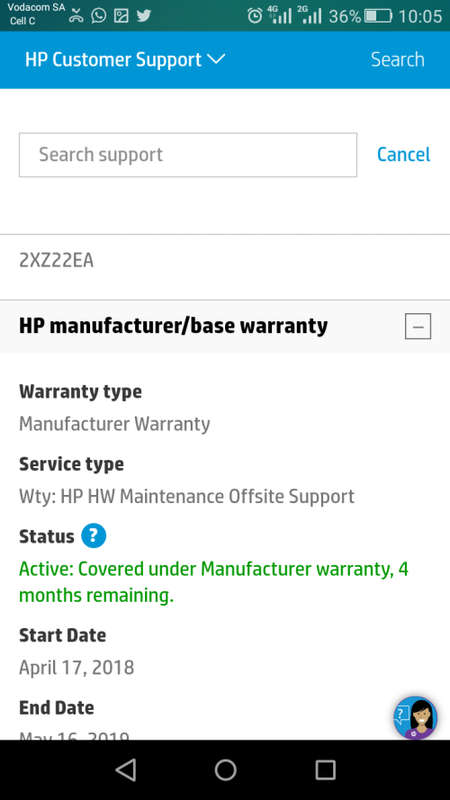Collapse the HP manufacturer/base warranty section
Viewport: 450px width, 800px height.
(418, 326)
